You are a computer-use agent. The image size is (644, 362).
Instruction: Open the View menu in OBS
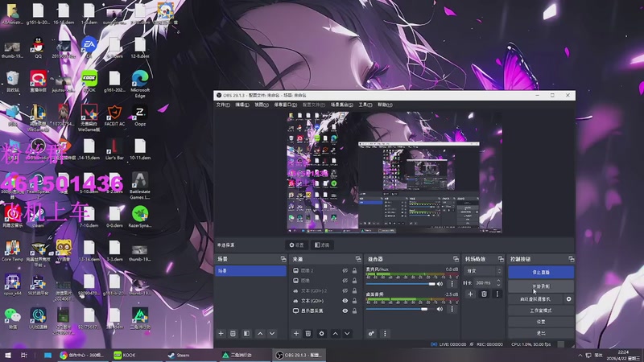point(261,105)
